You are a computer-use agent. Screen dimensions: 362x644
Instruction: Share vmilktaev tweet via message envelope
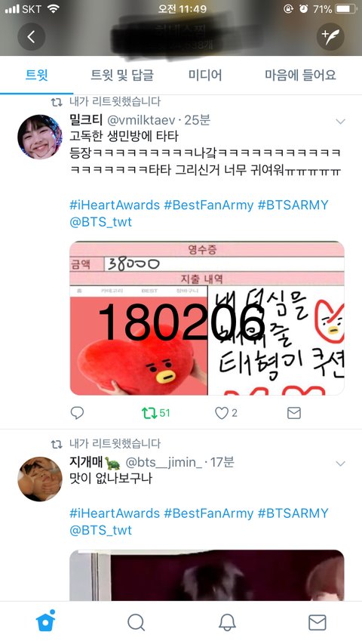click(x=294, y=413)
